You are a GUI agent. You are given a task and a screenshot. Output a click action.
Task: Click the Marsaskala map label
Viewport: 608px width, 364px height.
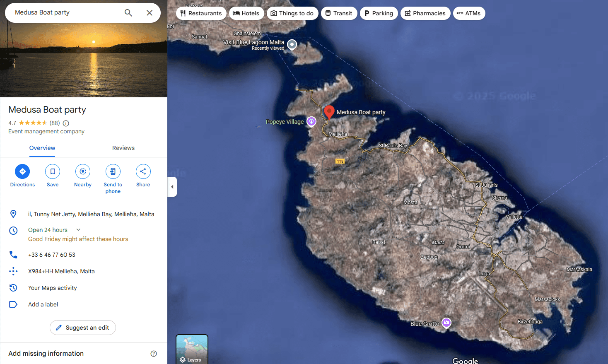pos(579,270)
